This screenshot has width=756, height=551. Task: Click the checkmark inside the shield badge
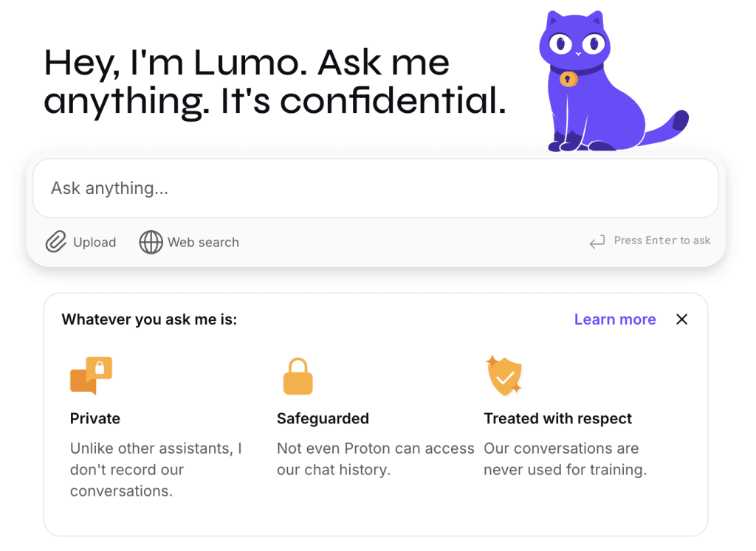(x=504, y=376)
